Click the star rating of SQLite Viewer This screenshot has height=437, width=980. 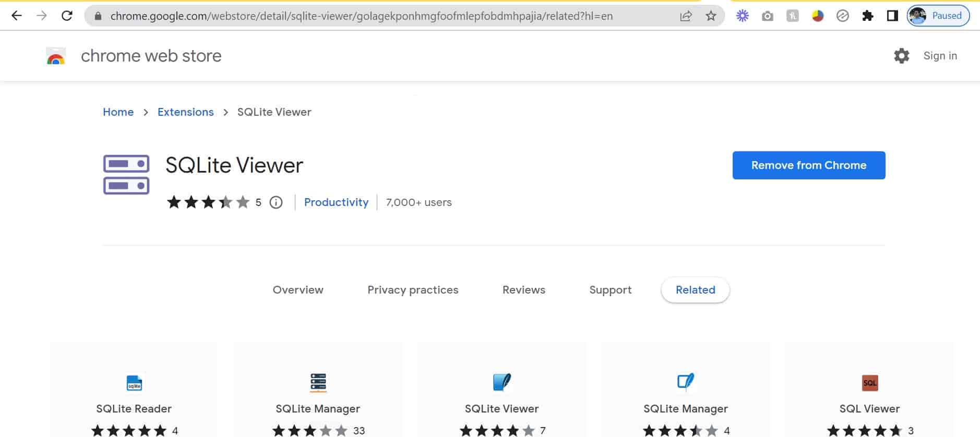coord(208,202)
